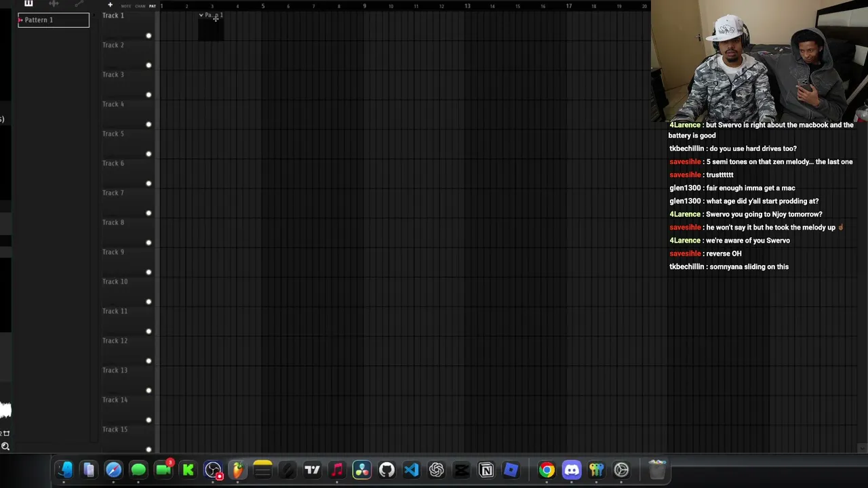
Task: Open the Music app from the dock
Action: [x=337, y=470]
